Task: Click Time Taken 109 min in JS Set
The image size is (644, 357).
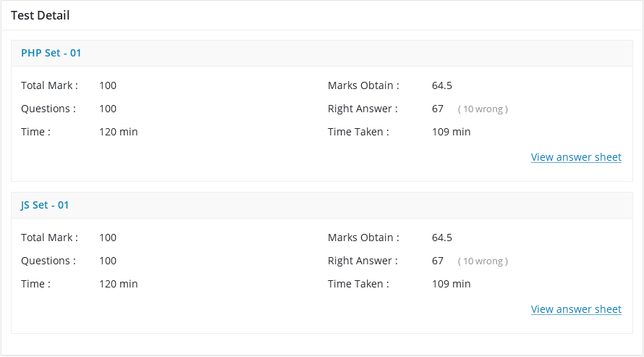Action: pyautogui.click(x=451, y=284)
